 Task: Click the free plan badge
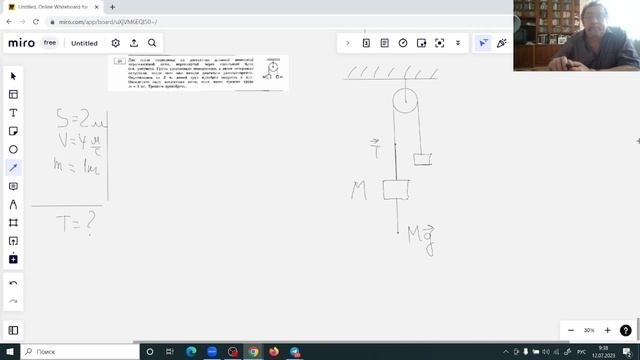50,43
